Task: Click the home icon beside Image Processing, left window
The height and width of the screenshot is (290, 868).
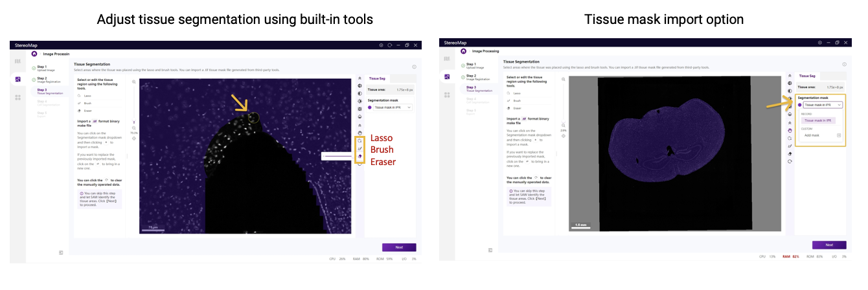Action: (34, 54)
